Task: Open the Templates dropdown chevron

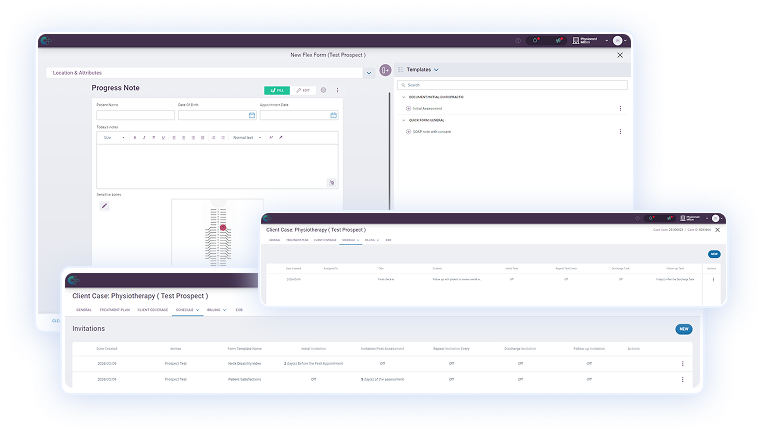Action: point(437,70)
